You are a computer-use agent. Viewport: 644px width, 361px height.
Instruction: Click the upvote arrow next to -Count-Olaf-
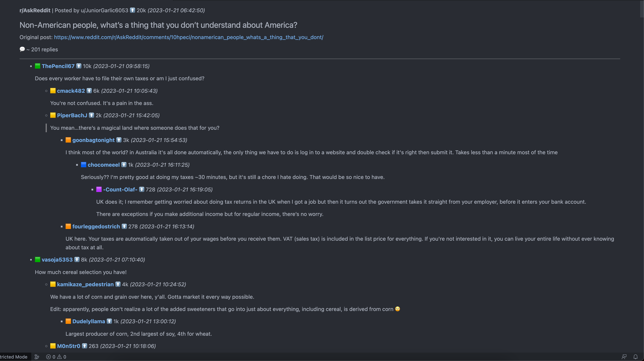pyautogui.click(x=142, y=189)
